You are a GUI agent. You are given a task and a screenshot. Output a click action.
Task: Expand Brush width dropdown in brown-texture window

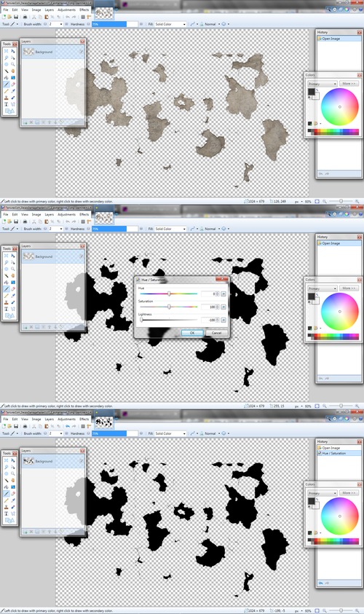61,24
